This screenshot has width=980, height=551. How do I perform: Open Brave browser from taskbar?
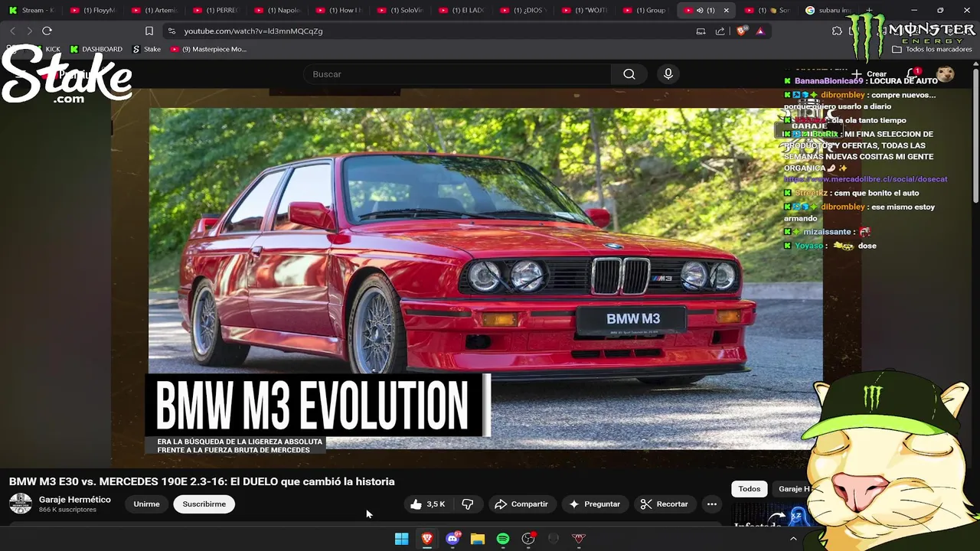click(x=427, y=539)
